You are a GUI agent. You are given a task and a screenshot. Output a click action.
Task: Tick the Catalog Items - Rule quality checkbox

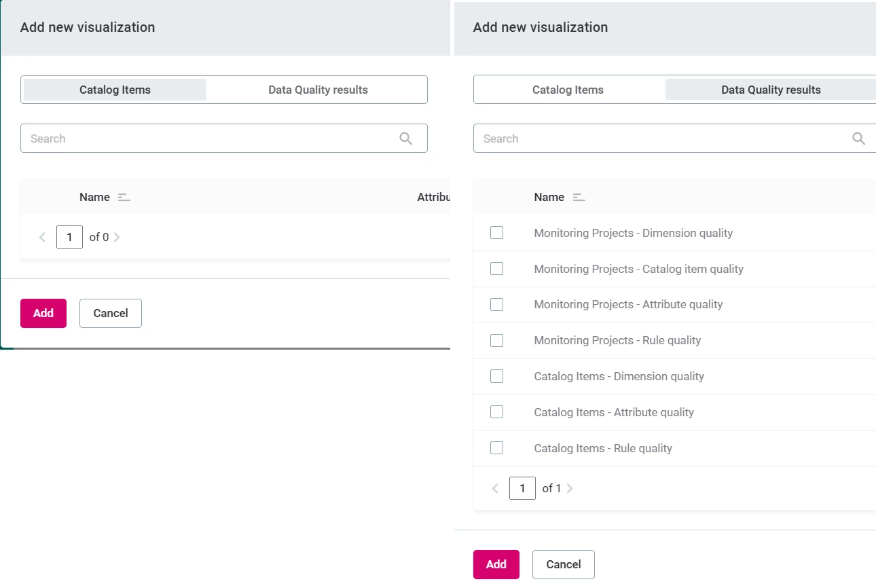point(496,448)
